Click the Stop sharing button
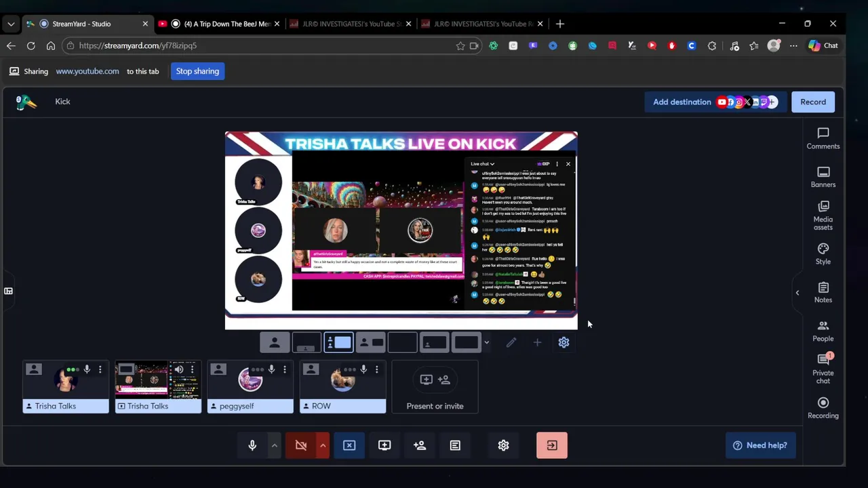This screenshot has width=868, height=488. [197, 71]
